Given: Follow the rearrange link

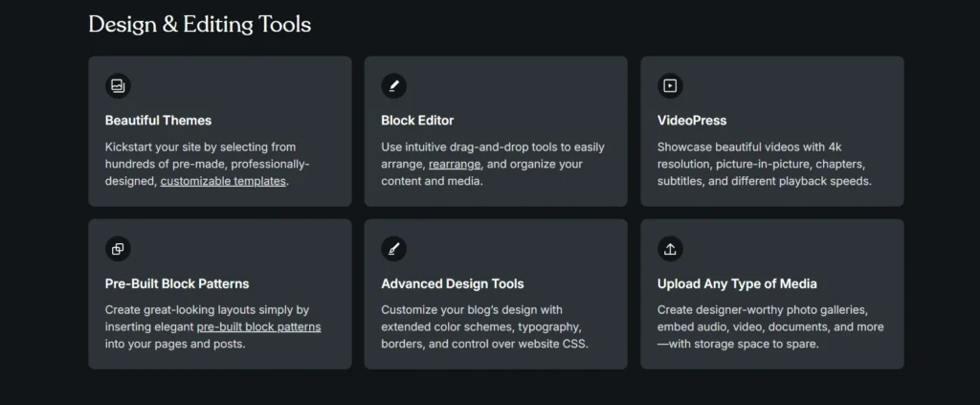Looking at the screenshot, I should pyautogui.click(x=455, y=164).
